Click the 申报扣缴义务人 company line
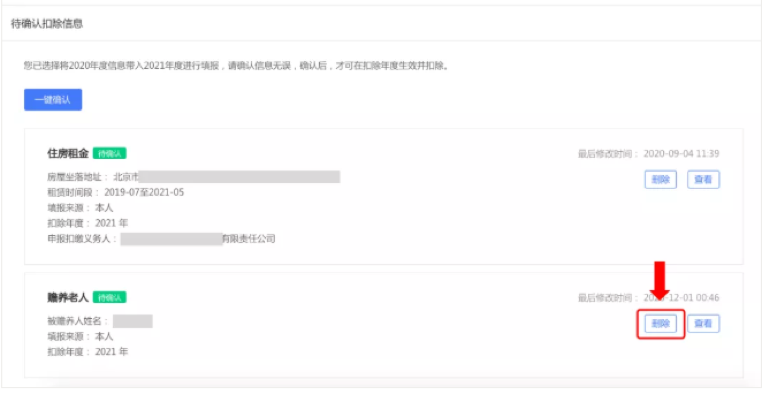762x402 pixels. [161, 239]
